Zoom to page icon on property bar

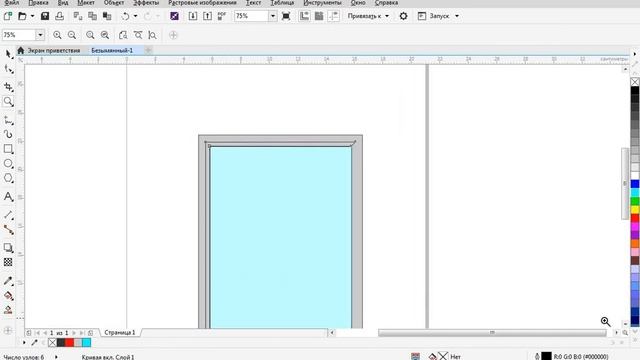coord(123,35)
